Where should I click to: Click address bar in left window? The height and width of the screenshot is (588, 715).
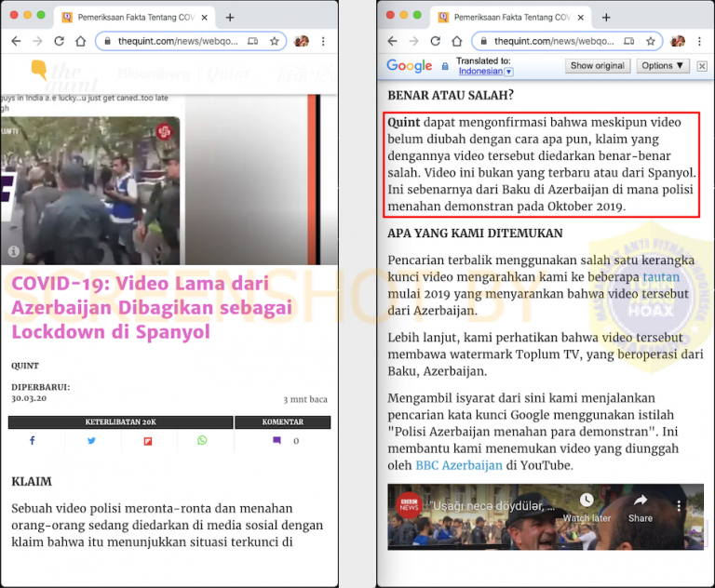pyautogui.click(x=191, y=42)
